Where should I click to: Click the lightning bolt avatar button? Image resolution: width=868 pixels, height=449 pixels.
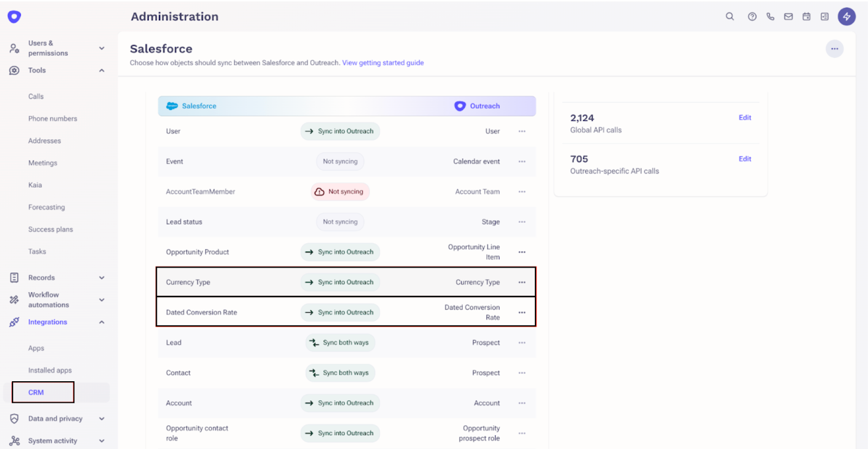(x=846, y=16)
